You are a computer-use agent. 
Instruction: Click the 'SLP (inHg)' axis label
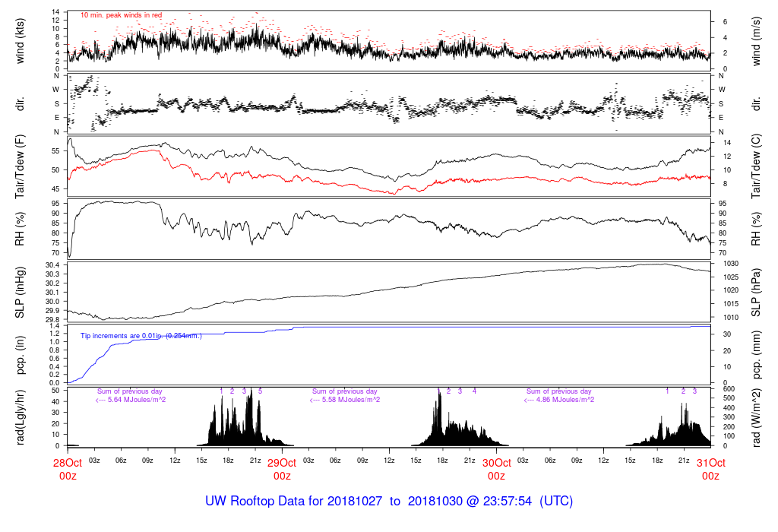click(20, 293)
